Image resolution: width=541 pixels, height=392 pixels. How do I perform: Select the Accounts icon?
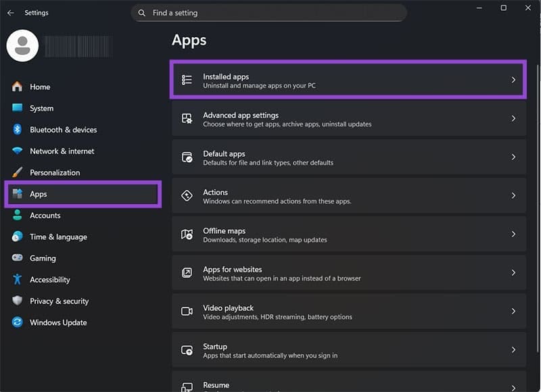pos(17,216)
